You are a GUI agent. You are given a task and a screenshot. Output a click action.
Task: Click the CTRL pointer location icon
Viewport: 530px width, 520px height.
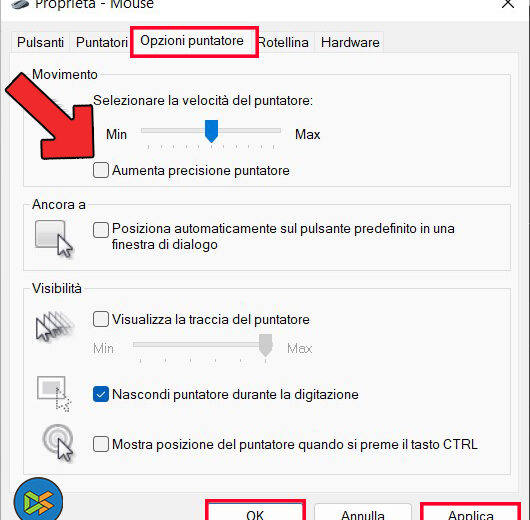pos(58,443)
